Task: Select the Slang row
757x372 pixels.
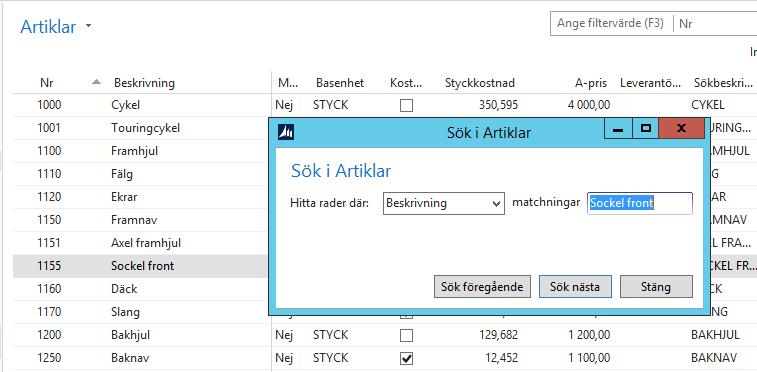Action: point(140,312)
